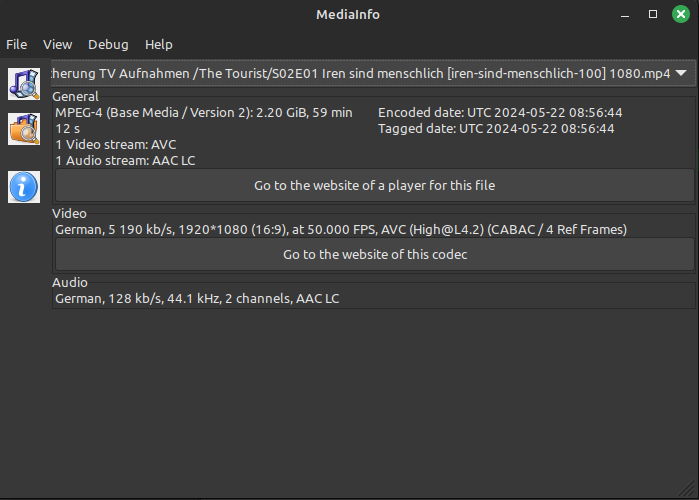Click the MediaInfo title bar text

[348, 15]
